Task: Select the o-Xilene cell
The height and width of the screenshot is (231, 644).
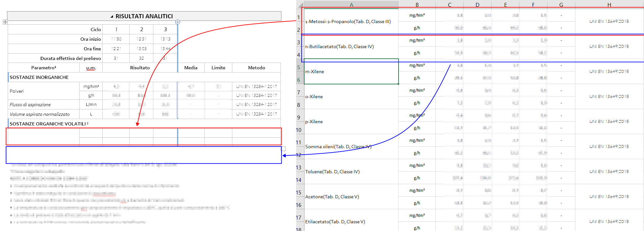Action: 351,97
